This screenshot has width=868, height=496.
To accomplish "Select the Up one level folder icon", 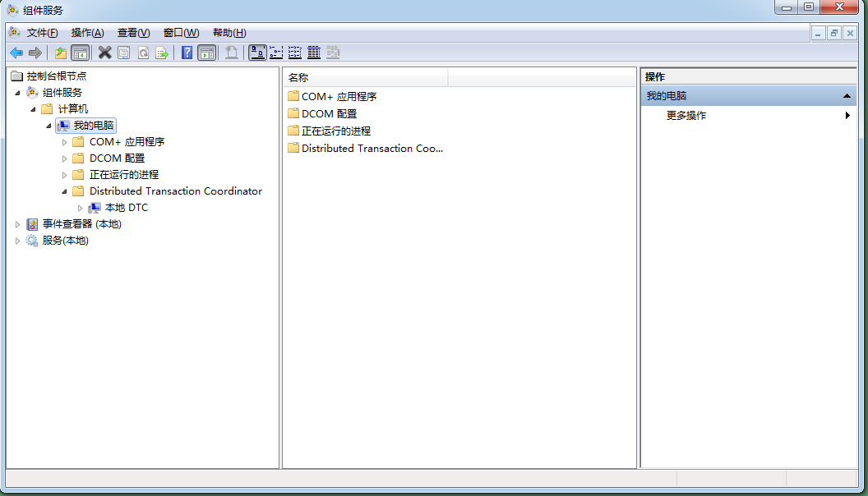I will tap(60, 53).
